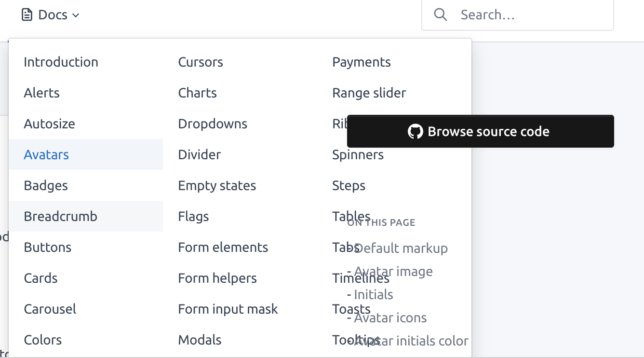Jump to Default markup section
The width and height of the screenshot is (644, 358).
tap(401, 248)
